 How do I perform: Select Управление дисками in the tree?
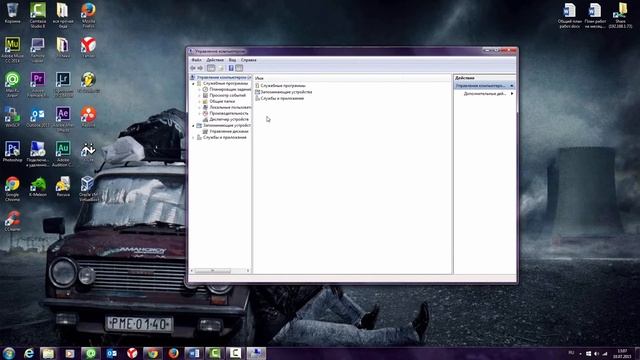pyautogui.click(x=226, y=131)
